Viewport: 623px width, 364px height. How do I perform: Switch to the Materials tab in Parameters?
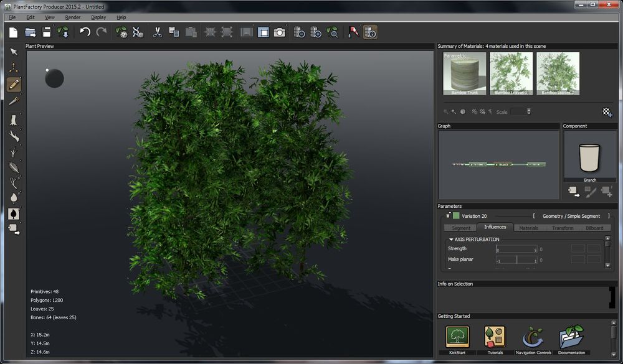point(528,227)
